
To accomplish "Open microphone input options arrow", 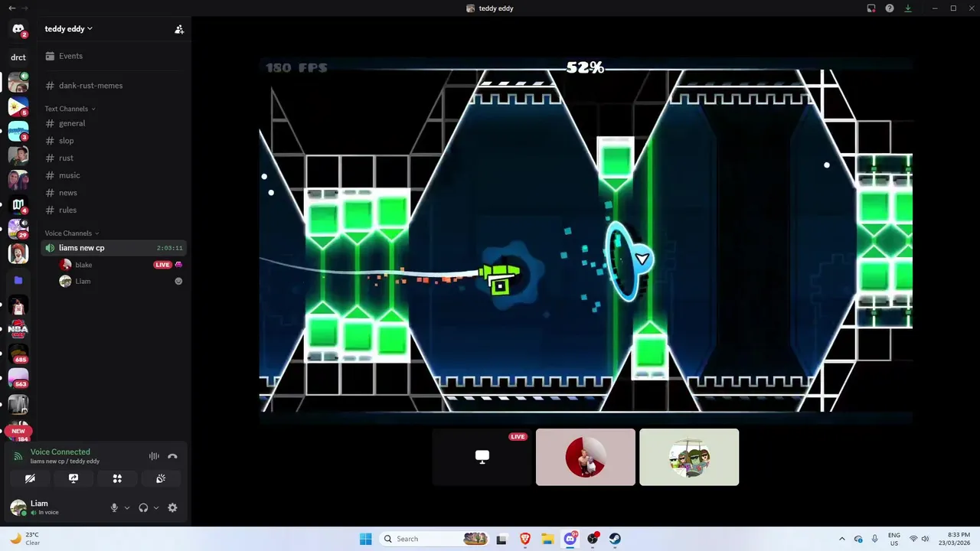I will [x=127, y=508].
